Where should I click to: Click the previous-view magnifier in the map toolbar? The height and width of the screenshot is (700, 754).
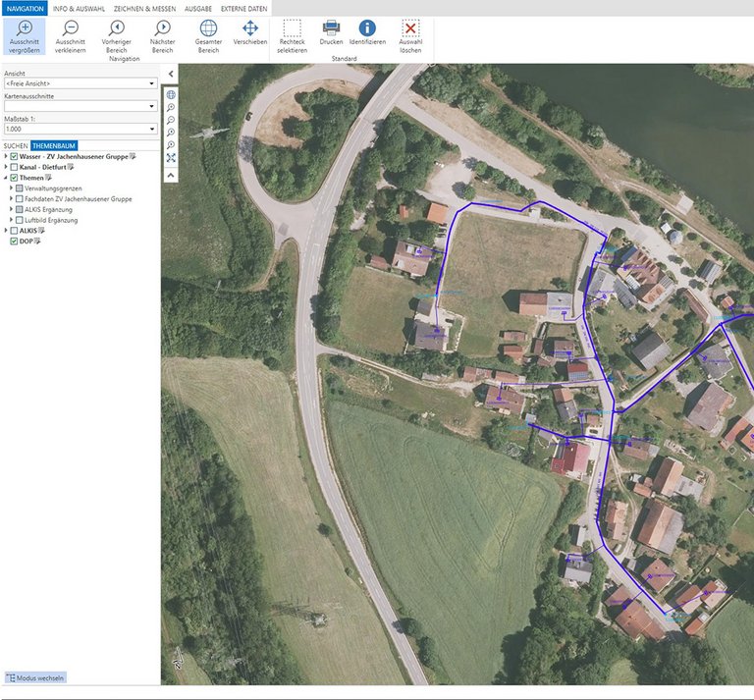171,133
